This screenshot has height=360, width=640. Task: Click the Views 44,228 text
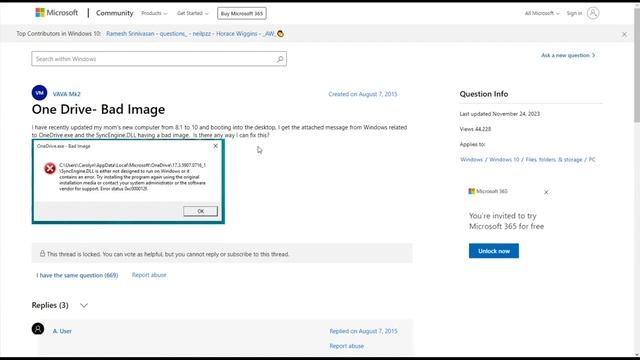click(475, 129)
